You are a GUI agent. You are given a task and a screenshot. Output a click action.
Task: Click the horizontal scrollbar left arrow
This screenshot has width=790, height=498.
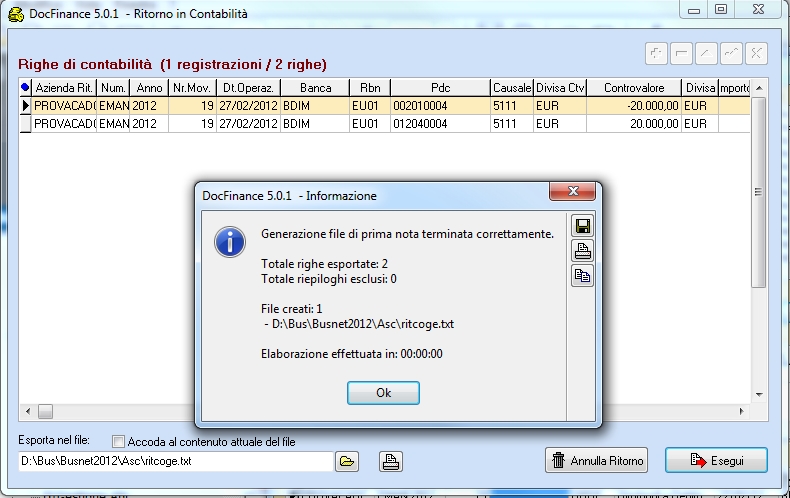click(x=28, y=411)
